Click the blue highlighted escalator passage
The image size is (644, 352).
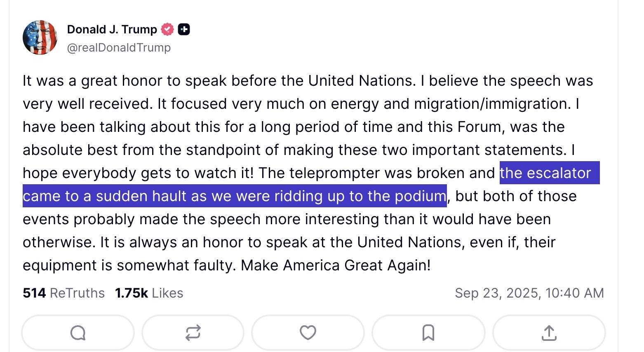pos(234,196)
